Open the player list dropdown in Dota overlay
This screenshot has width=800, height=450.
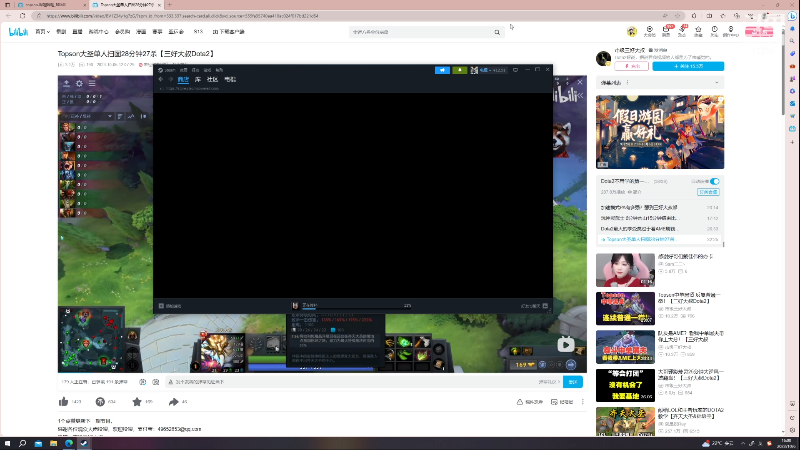tap(87, 116)
